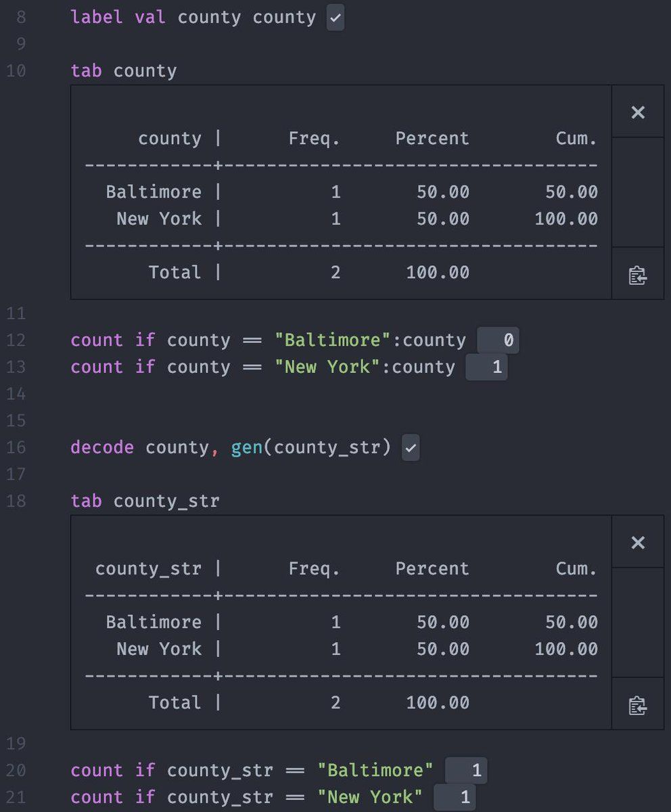
Task: Click line number 21 in the gutter
Action: click(16, 798)
